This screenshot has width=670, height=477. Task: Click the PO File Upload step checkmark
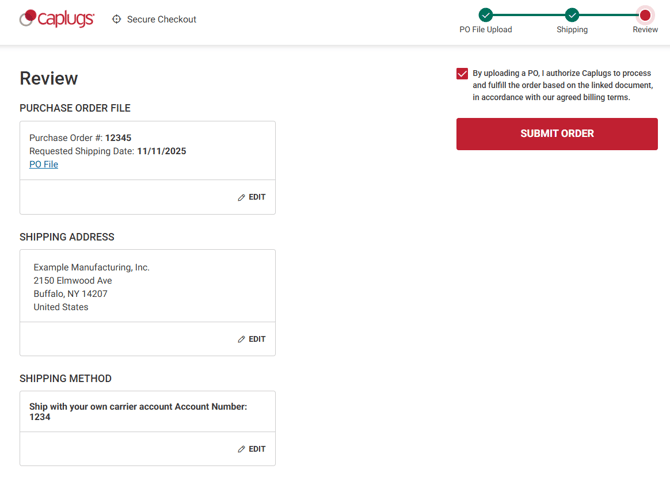(485, 14)
